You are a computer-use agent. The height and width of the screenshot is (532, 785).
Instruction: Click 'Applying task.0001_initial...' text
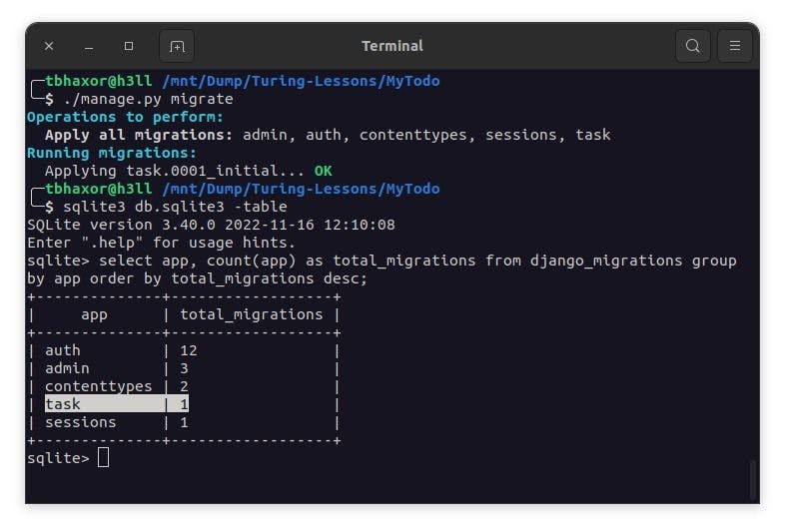click(175, 171)
